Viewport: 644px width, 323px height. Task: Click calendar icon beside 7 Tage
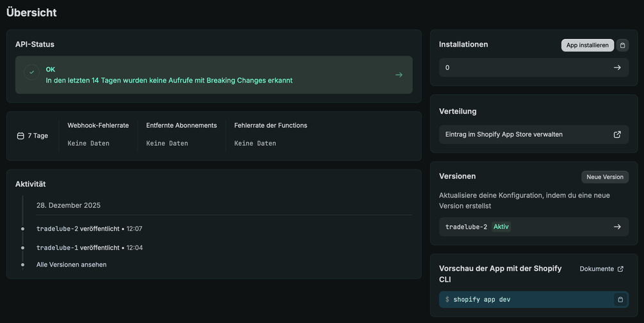tap(20, 136)
